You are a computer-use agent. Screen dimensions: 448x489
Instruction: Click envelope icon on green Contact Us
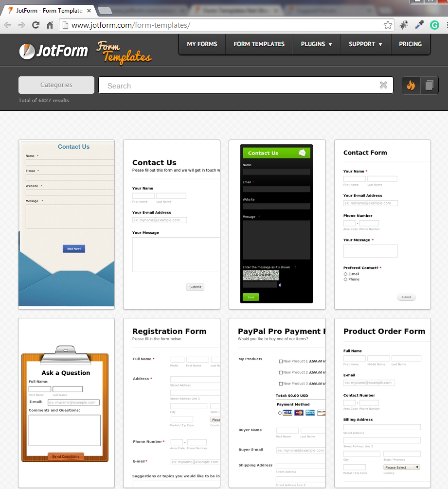tap(302, 153)
